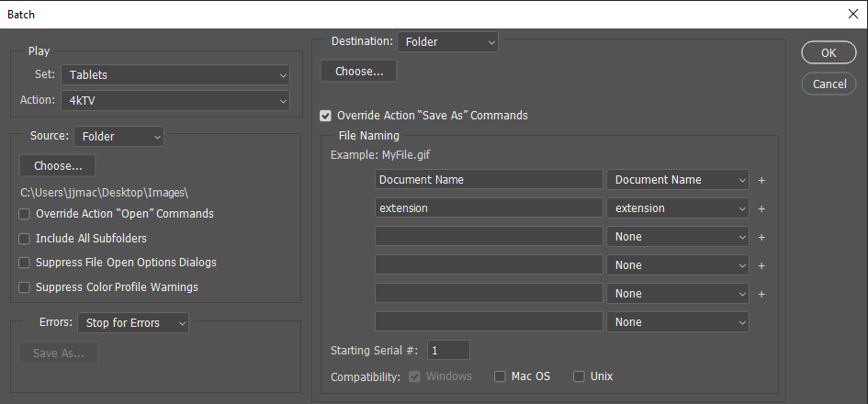This screenshot has height=404, width=868.
Task: Open the Set dropdown showing Tablets
Action: pos(175,75)
